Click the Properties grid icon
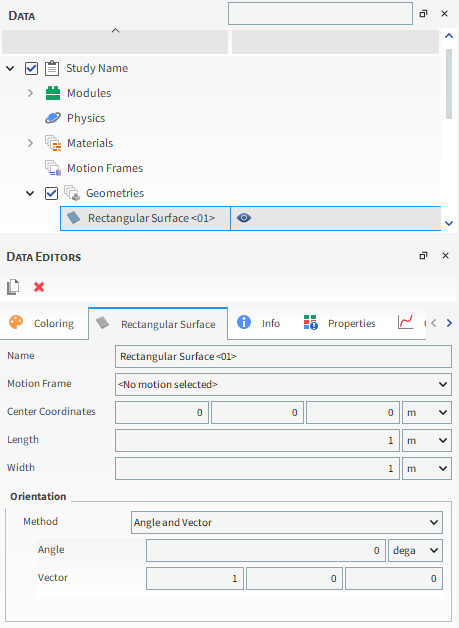The image size is (459, 628). [x=310, y=322]
